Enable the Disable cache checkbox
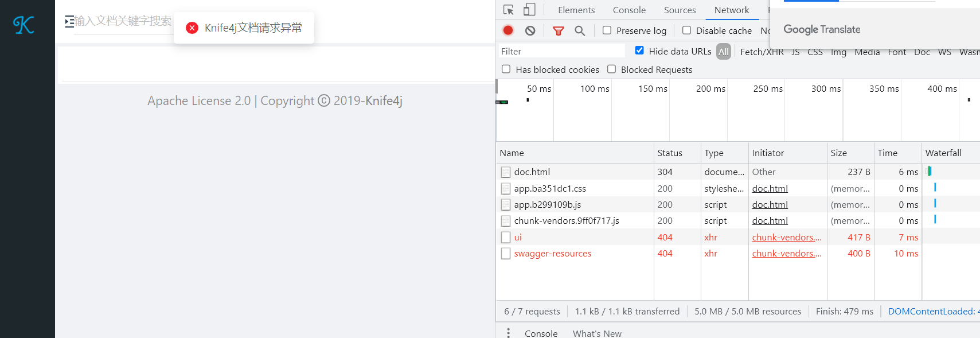This screenshot has height=338, width=980. pyautogui.click(x=686, y=30)
